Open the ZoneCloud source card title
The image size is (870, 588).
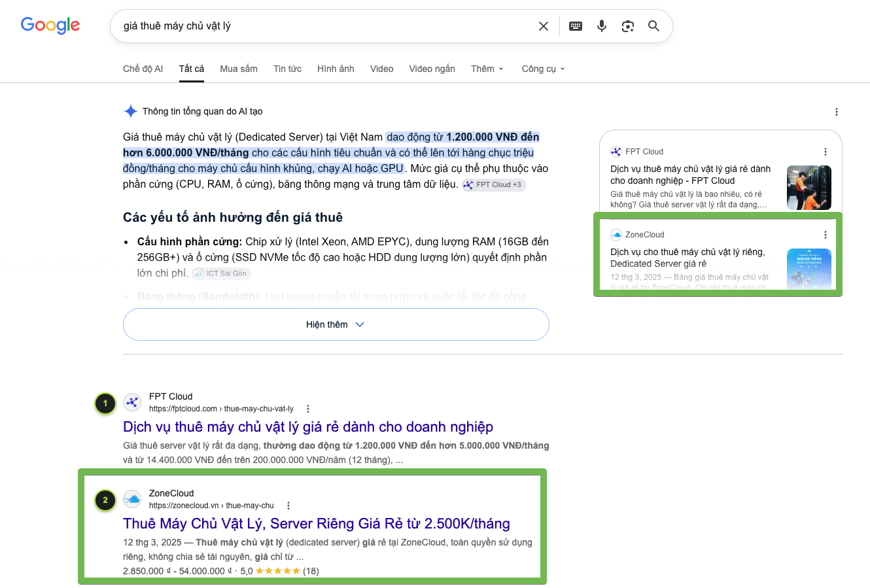click(687, 258)
